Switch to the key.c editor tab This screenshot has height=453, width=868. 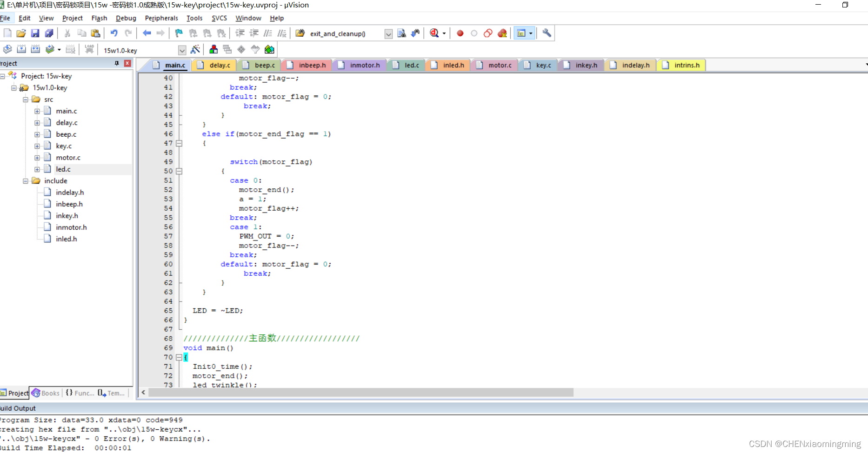pyautogui.click(x=538, y=65)
